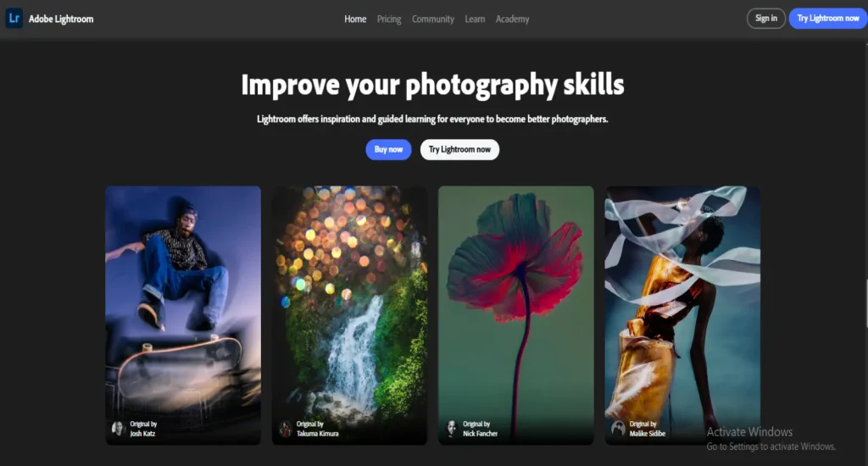Click Takuma Kimura avatar icon
The height and width of the screenshot is (466, 868).
coord(285,429)
